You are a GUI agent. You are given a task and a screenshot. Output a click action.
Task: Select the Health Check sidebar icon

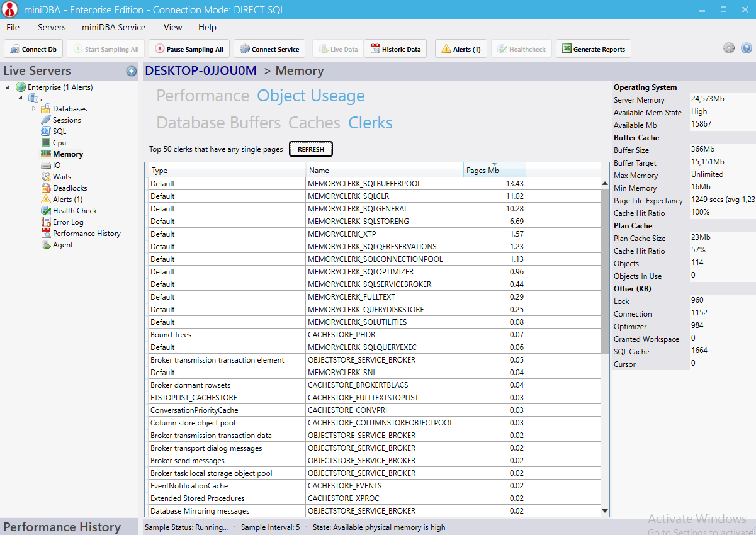click(69, 210)
